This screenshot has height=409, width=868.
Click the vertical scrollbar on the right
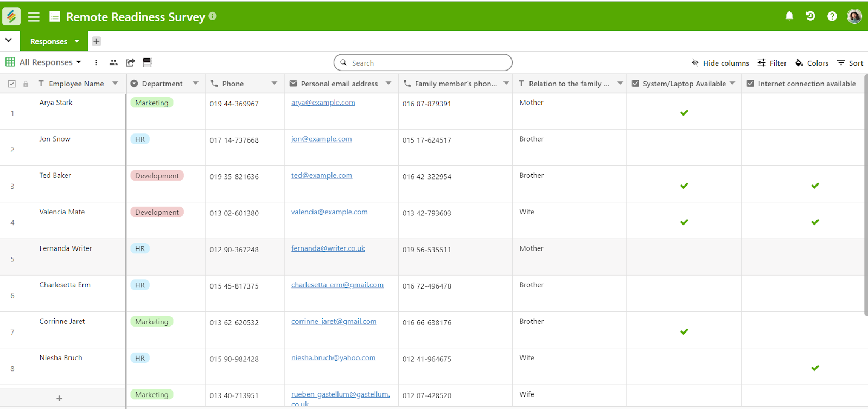(x=865, y=195)
